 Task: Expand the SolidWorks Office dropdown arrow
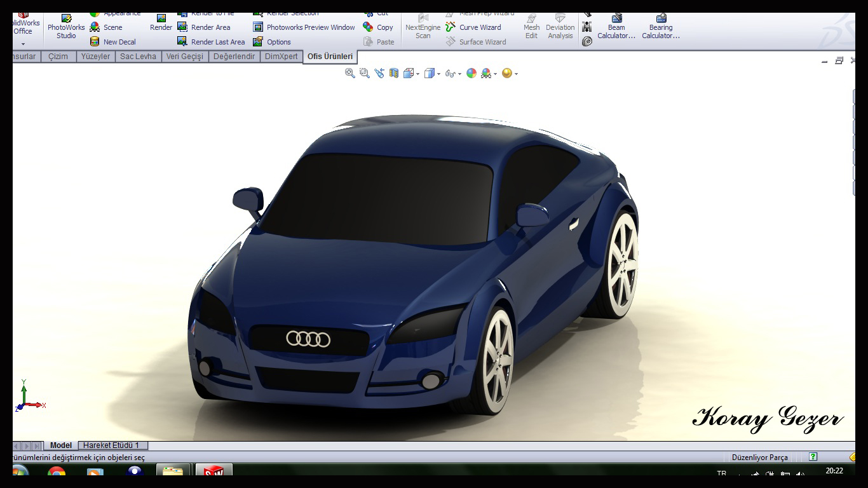[23, 44]
